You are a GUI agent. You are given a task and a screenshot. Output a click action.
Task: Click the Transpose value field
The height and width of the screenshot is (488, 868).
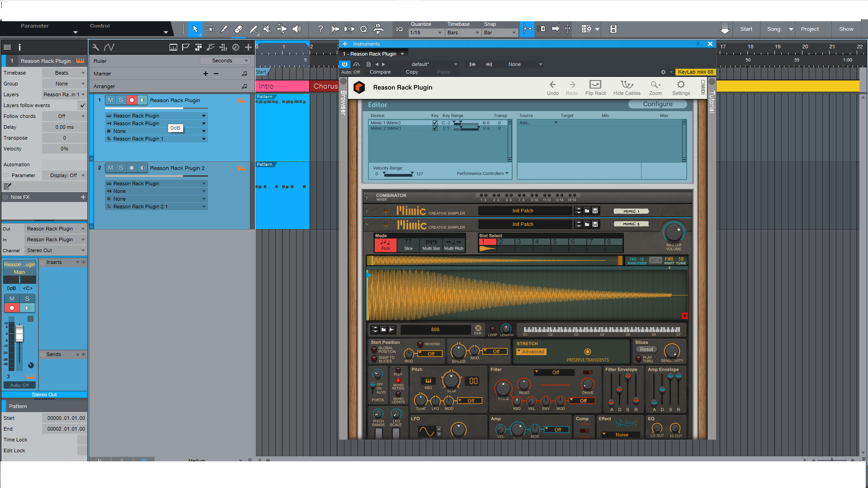point(64,138)
